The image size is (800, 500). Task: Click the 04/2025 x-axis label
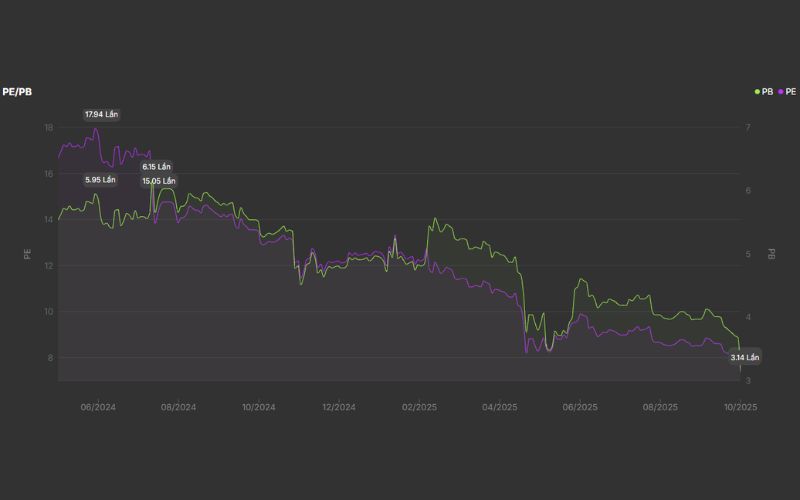coord(499,407)
